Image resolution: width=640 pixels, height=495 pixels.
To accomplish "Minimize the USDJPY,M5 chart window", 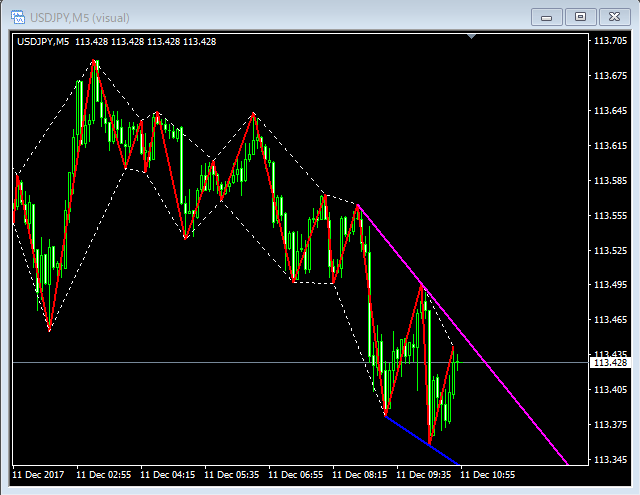I will pos(547,18).
